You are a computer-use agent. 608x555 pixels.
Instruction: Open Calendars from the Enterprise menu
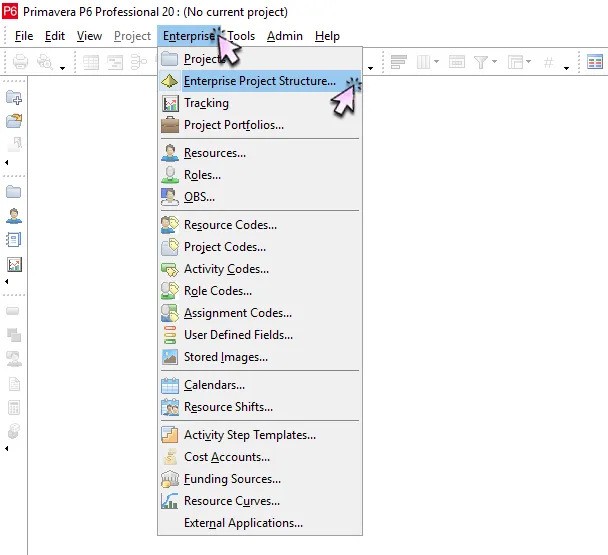click(x=260, y=385)
